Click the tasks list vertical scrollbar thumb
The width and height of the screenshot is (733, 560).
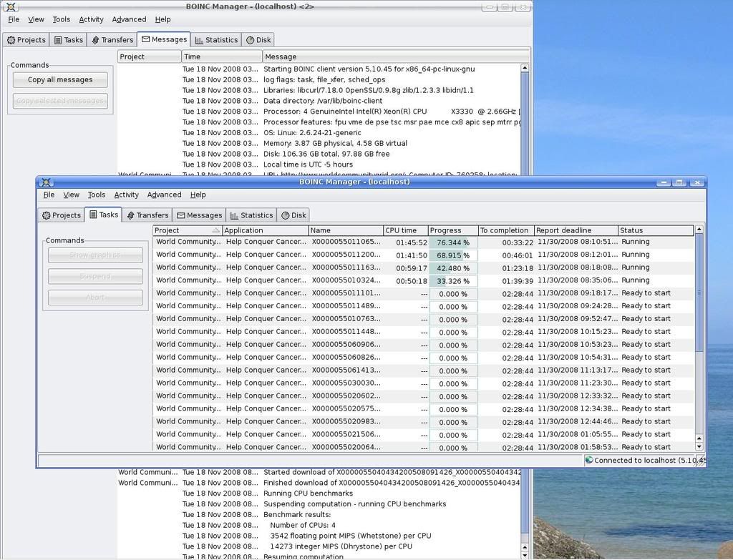tap(699, 293)
